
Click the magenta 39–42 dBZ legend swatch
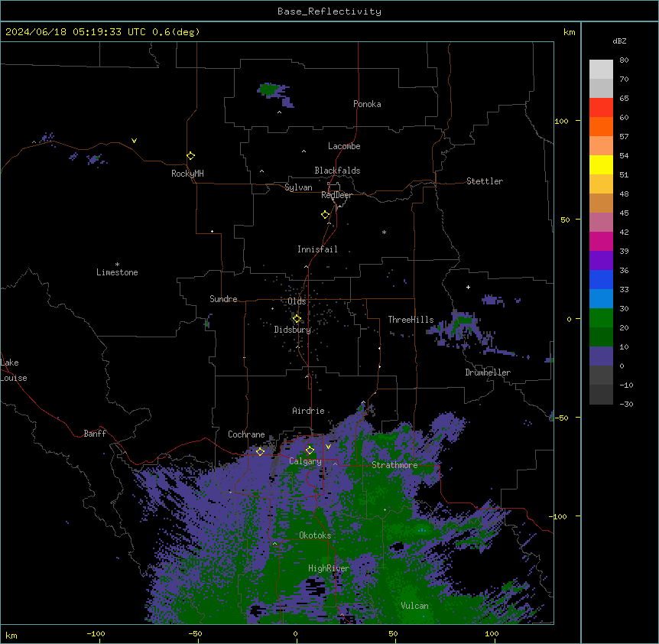coord(601,241)
